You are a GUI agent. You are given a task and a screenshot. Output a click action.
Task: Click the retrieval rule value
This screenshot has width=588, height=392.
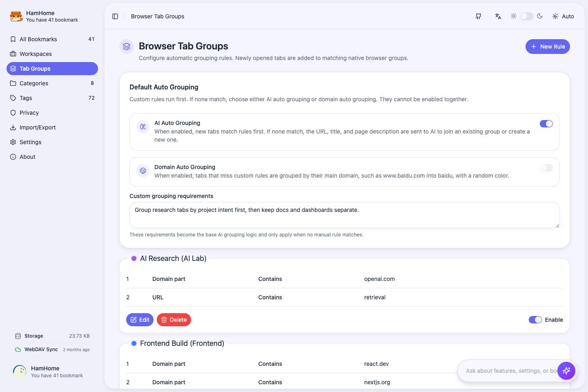point(375,297)
